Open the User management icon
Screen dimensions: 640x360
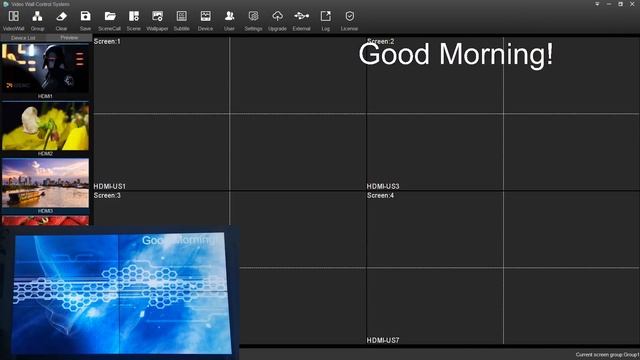pyautogui.click(x=229, y=20)
